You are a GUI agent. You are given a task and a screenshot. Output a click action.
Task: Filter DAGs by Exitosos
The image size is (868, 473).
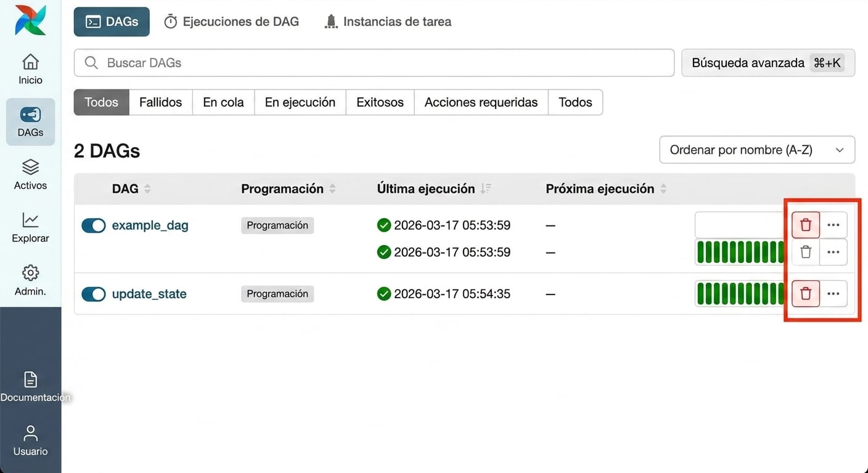[380, 102]
